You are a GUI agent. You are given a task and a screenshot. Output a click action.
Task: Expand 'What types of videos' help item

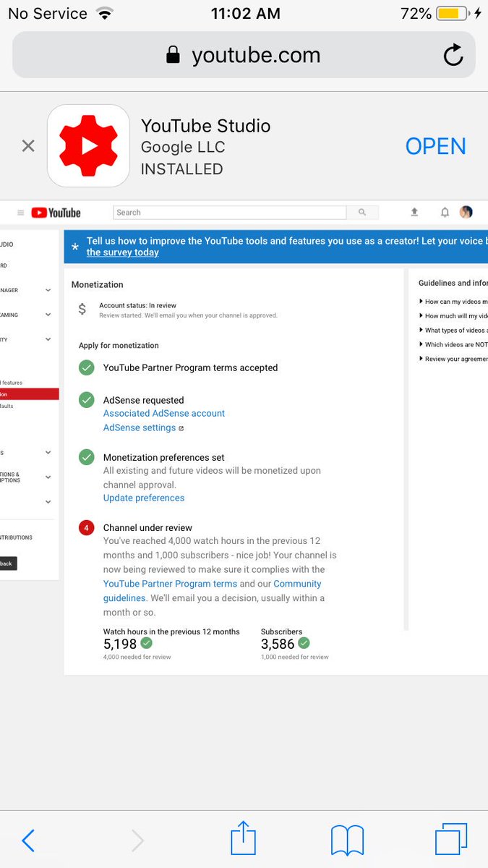click(x=453, y=330)
